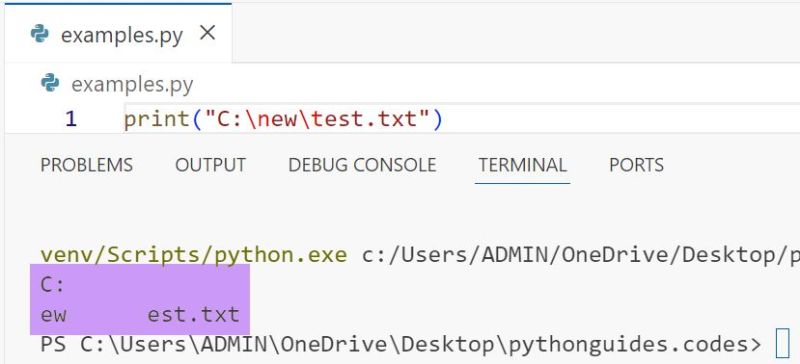
Task: Click terminal output line 'C:'
Action: [53, 285]
